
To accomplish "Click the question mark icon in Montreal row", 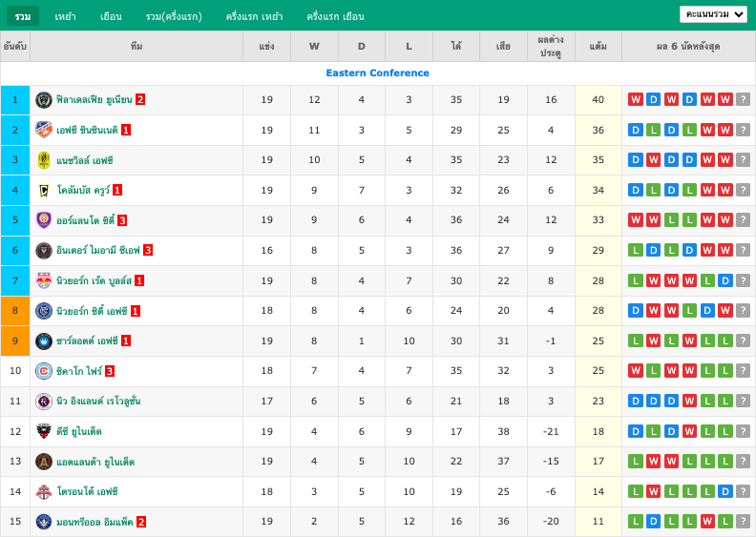I will (x=743, y=522).
